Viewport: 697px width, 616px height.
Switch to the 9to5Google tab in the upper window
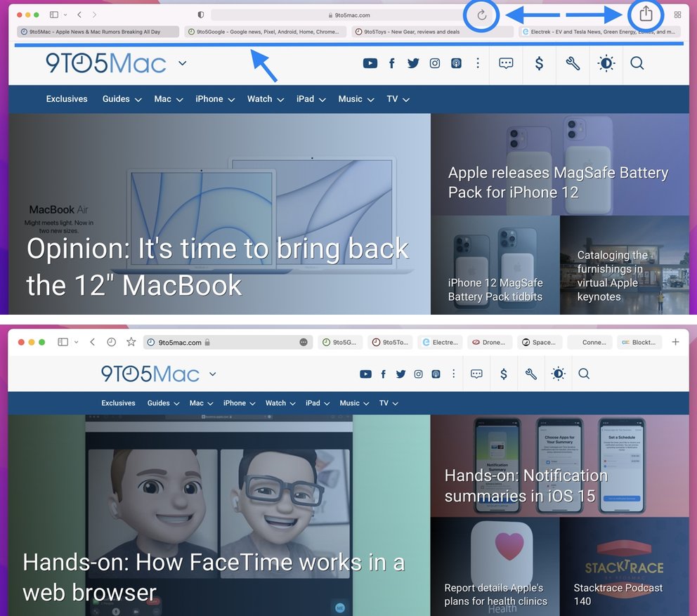click(266, 32)
